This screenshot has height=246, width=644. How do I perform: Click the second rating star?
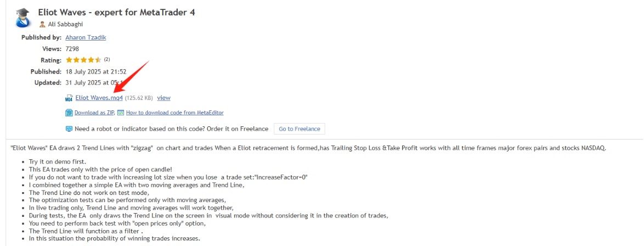(76, 60)
